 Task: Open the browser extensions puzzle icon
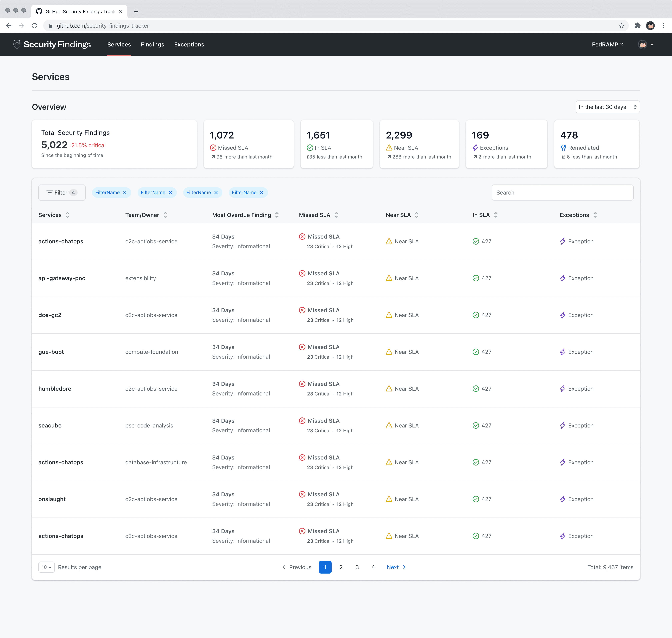pyautogui.click(x=637, y=26)
